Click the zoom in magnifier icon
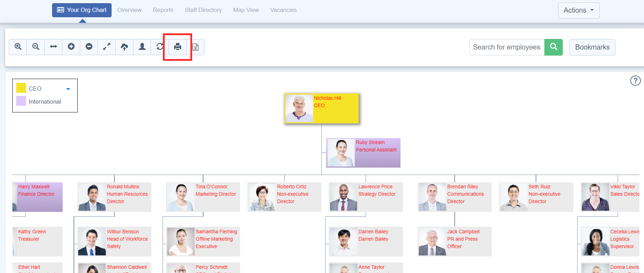The height and width of the screenshot is (273, 644). coord(18,47)
